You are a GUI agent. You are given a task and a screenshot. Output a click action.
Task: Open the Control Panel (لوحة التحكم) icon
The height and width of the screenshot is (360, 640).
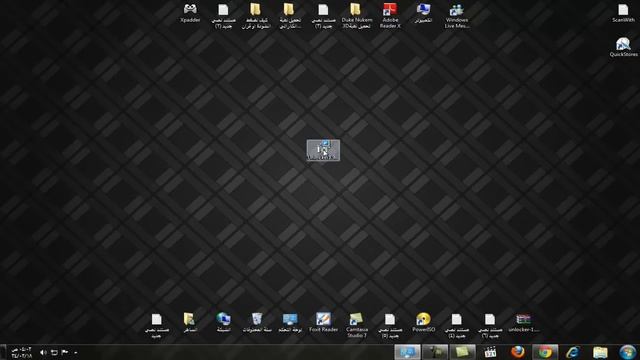[x=290, y=322]
